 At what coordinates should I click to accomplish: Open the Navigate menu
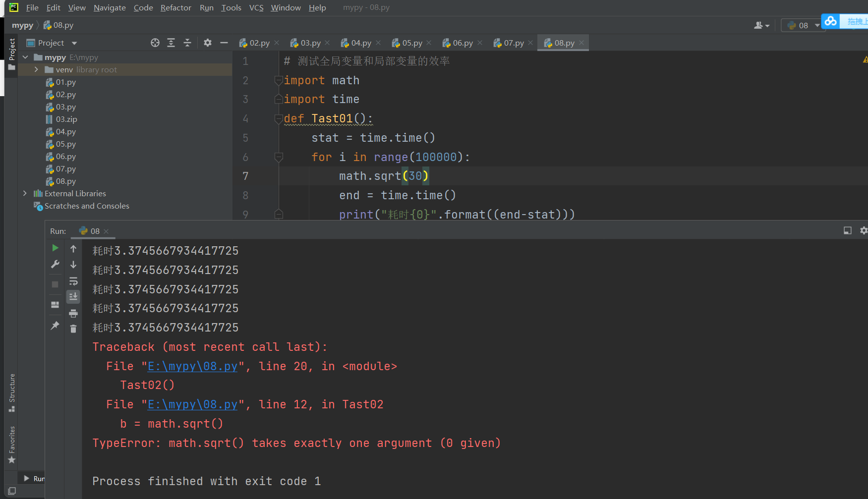point(110,7)
